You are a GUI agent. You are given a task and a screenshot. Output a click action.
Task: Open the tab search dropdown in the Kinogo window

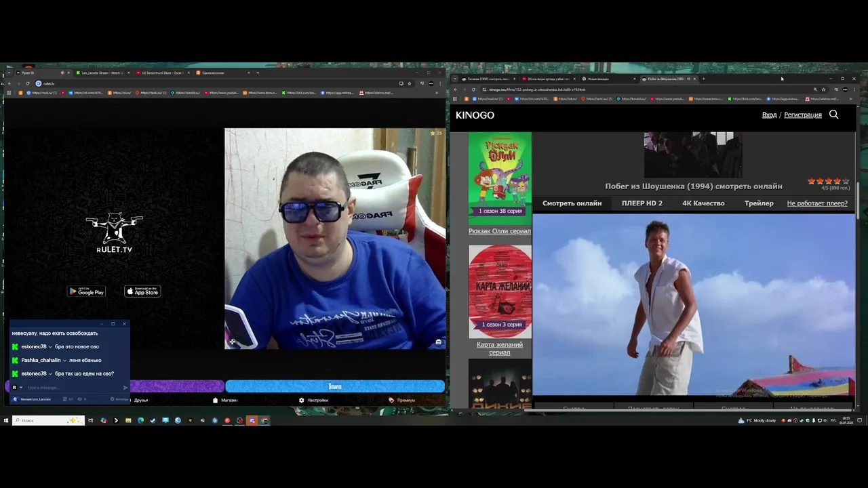click(455, 79)
